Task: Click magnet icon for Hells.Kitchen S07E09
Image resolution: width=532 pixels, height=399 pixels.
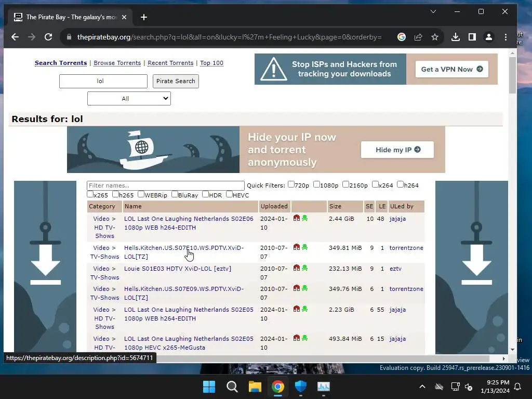Action: point(297,288)
